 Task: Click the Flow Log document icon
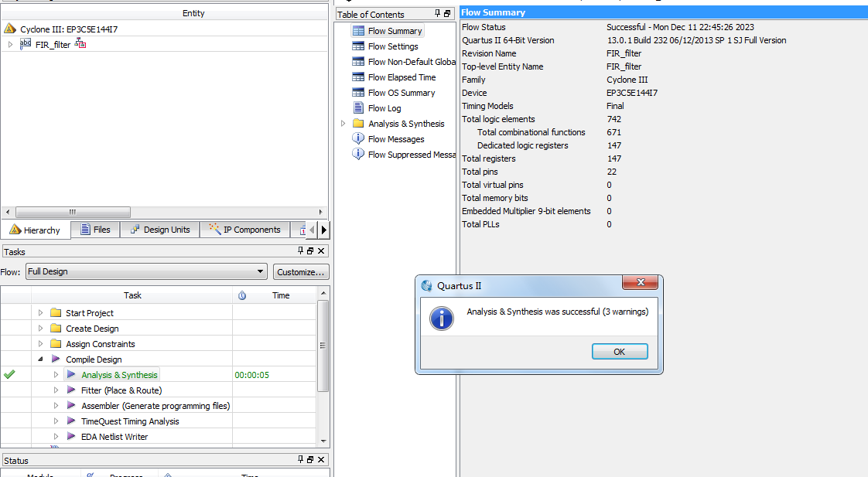(x=358, y=108)
